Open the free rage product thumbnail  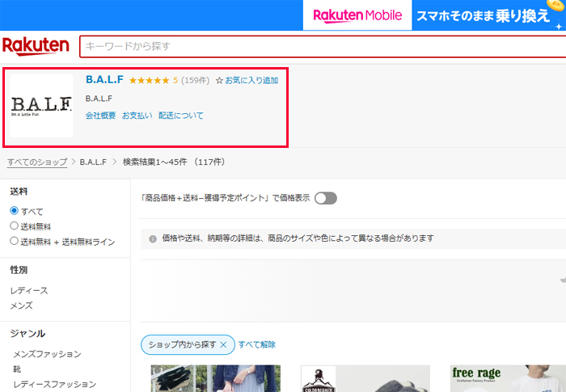point(509,378)
